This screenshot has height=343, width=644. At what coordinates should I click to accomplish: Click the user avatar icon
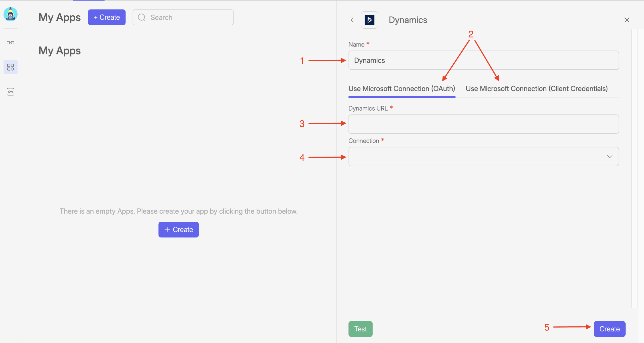coord(10,14)
